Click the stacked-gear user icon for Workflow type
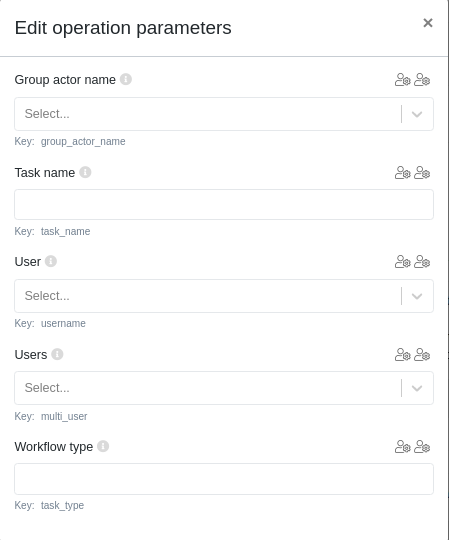 coord(422,447)
